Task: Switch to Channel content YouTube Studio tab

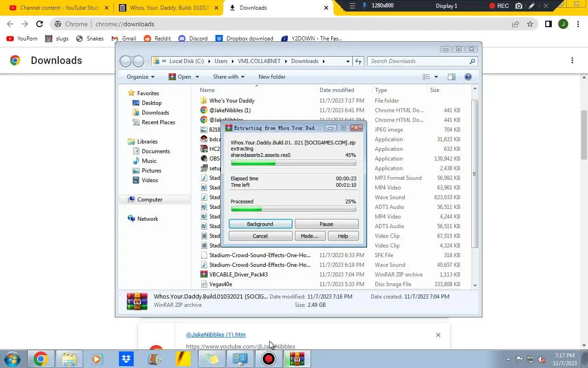Action: [60, 8]
